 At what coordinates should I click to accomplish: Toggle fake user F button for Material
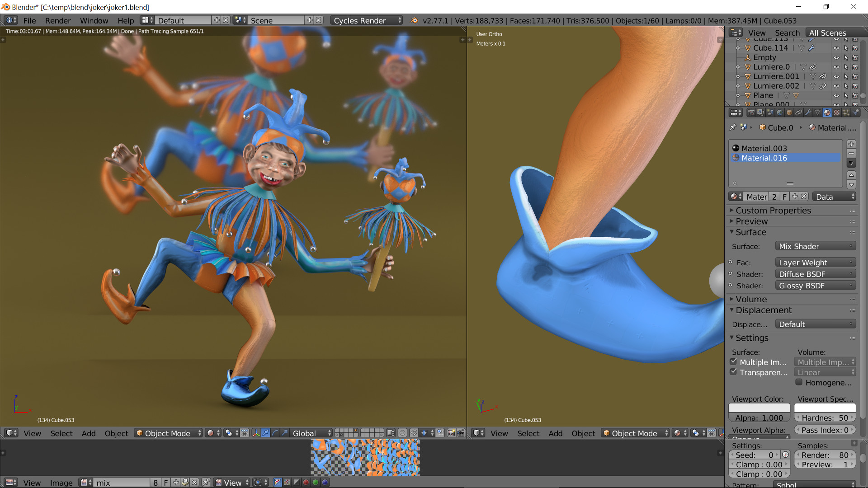(785, 197)
